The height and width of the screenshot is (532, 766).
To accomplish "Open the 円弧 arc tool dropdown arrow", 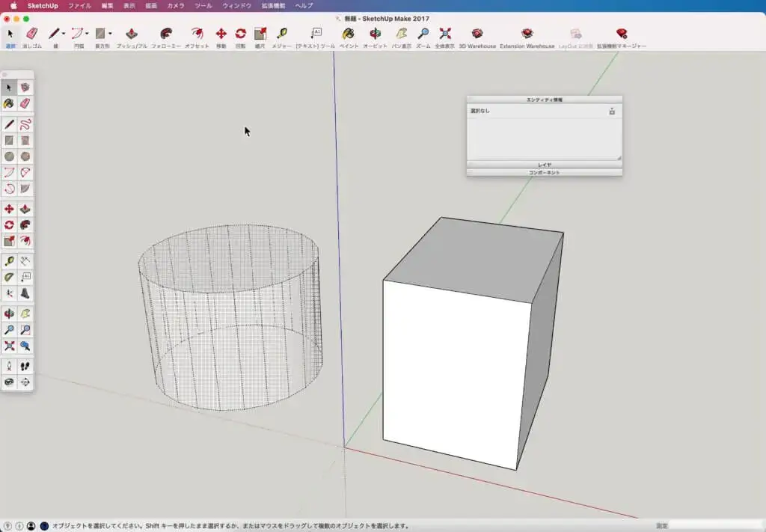I will (x=87, y=34).
